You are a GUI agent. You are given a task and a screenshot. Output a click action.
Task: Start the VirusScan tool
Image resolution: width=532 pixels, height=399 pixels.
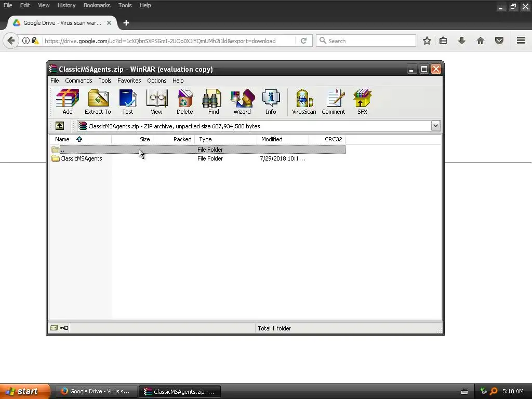pos(304,102)
